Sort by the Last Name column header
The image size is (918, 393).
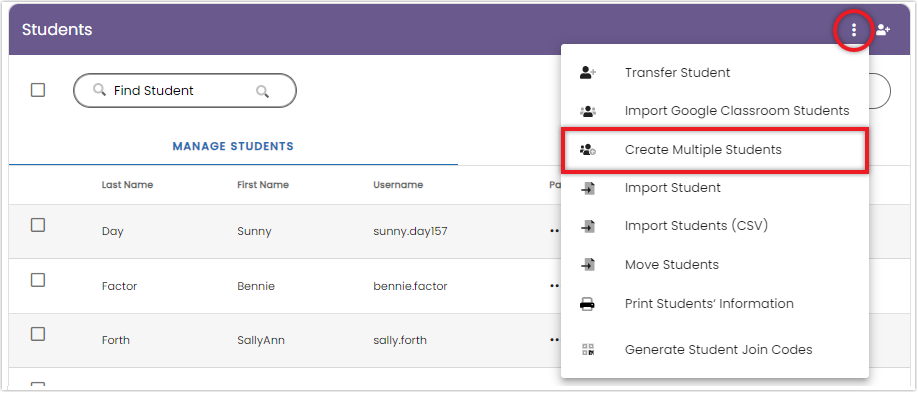(x=127, y=185)
